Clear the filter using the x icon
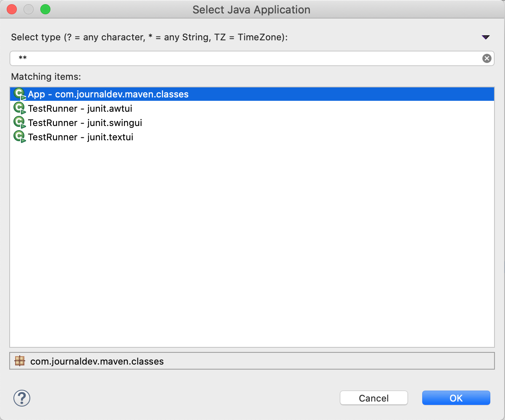This screenshot has width=505, height=420. [487, 58]
